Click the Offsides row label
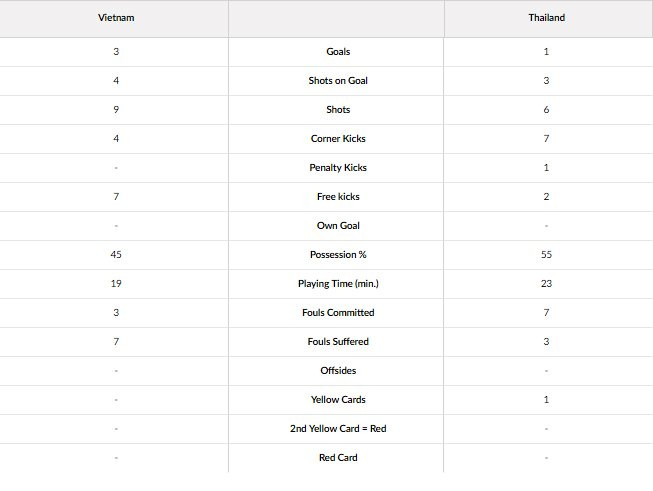 coord(338,371)
